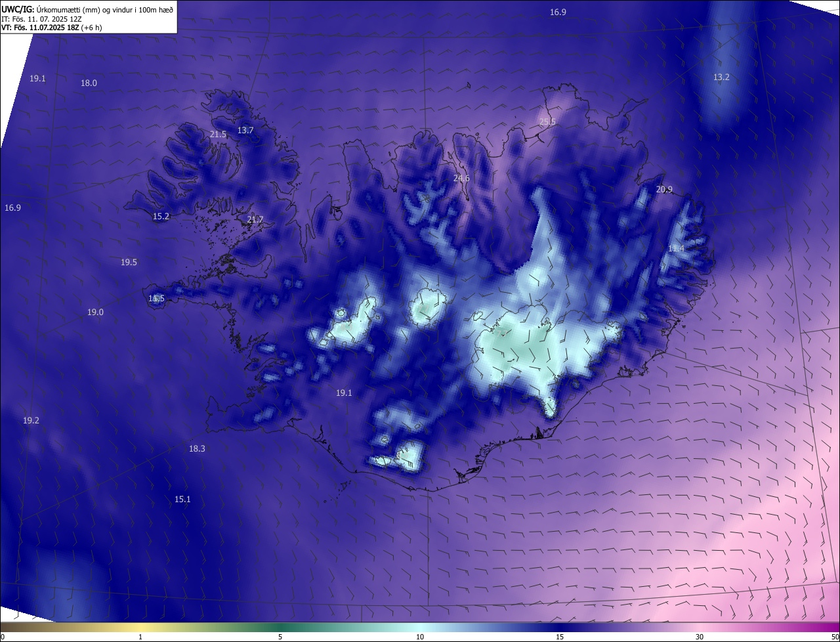
Task: Click the colorbar tick label 10
Action: tap(420, 637)
